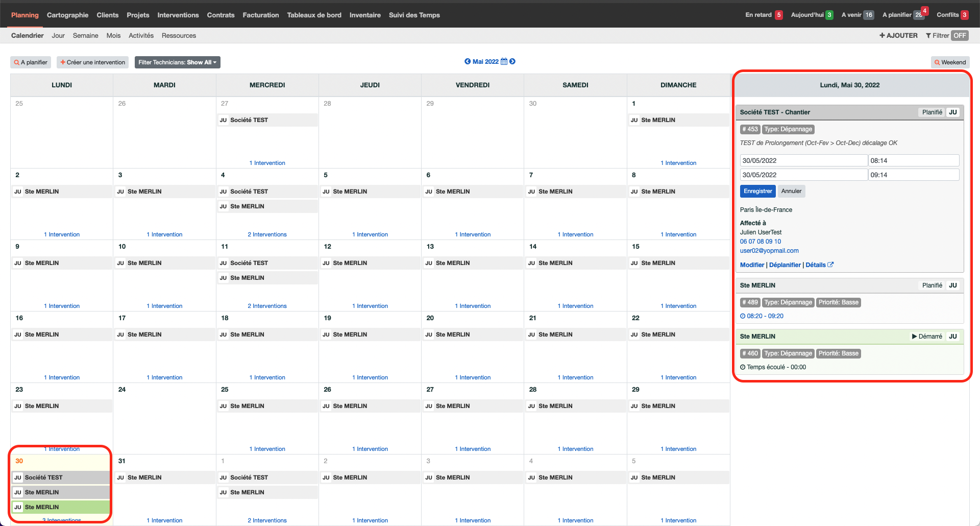This screenshot has height=526, width=980.
Task: Toggle the Filtrer OFF switch
Action: (960, 36)
